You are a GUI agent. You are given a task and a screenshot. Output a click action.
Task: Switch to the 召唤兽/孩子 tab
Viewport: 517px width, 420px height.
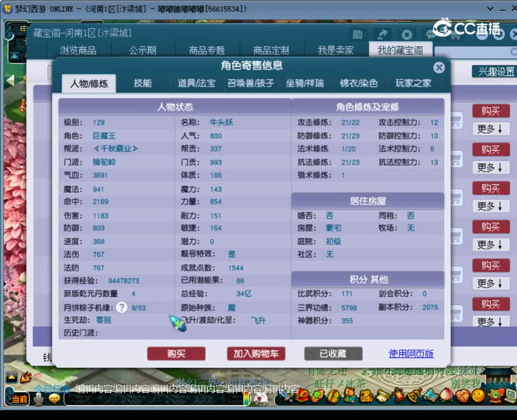pos(250,83)
